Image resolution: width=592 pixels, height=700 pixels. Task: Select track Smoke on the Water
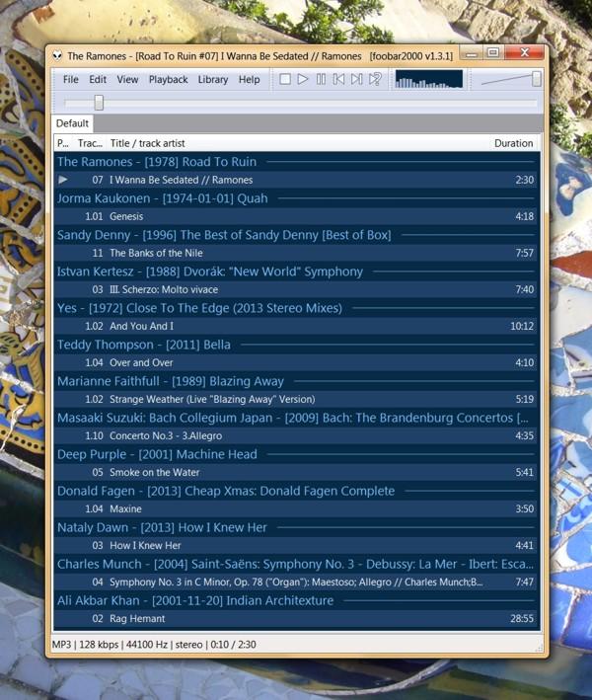point(297,472)
